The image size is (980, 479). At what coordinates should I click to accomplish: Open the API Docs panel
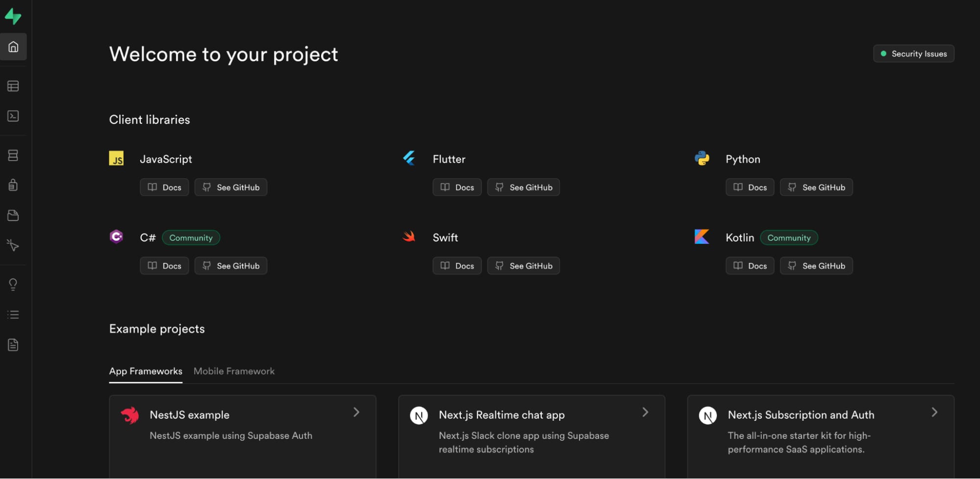click(13, 344)
